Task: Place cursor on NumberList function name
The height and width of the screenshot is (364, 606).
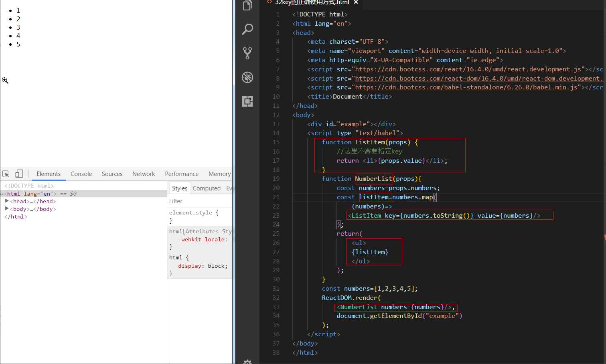Action: [373, 178]
